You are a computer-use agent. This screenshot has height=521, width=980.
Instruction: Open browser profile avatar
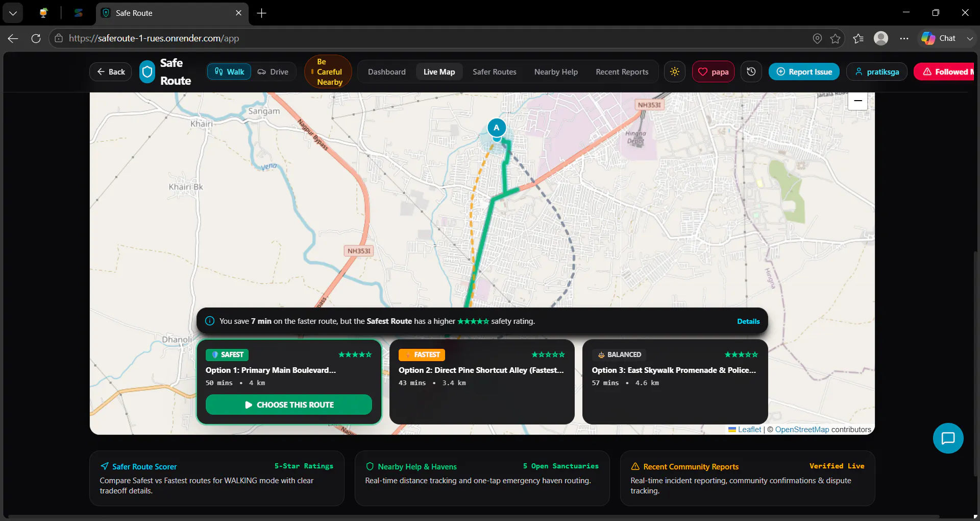click(881, 38)
